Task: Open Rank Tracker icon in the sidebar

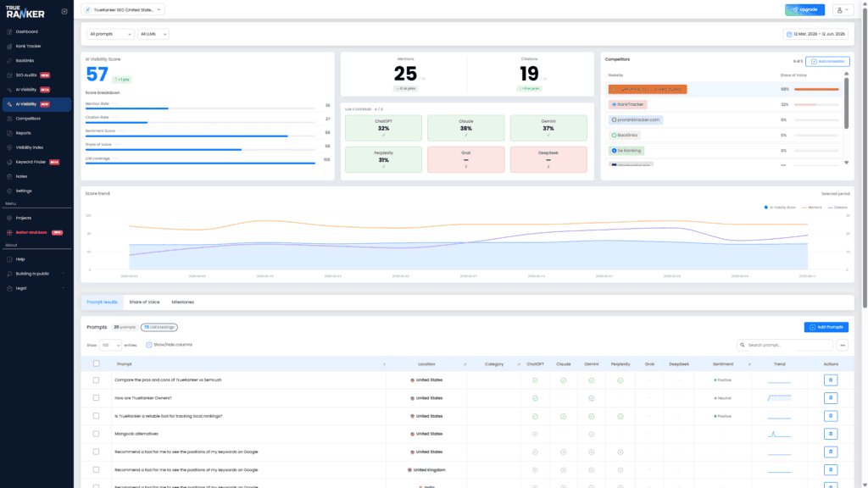Action: pos(9,47)
